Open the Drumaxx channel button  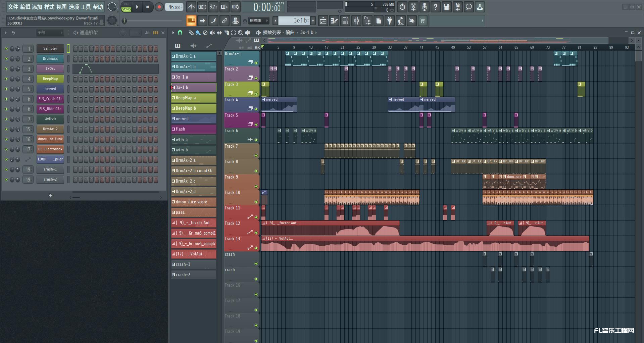50,58
